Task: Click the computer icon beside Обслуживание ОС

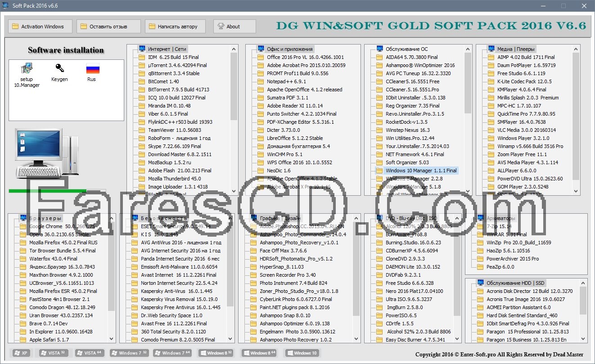Action: pyautogui.click(x=379, y=49)
